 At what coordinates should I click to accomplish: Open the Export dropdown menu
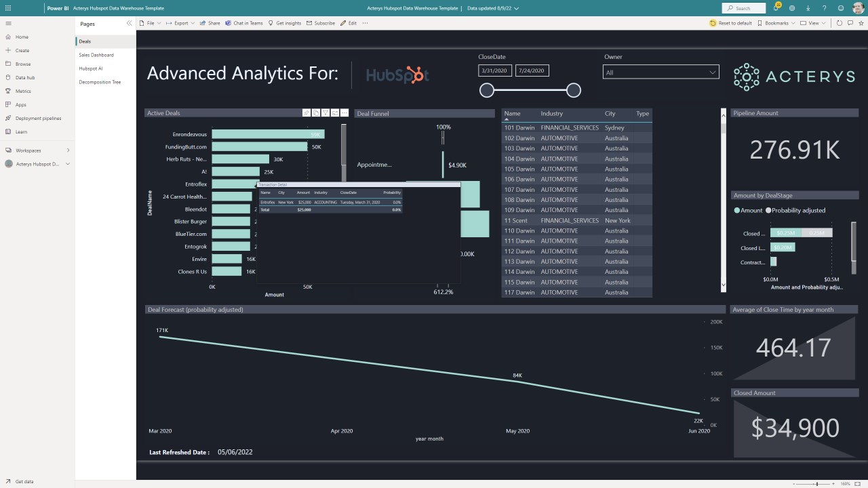point(180,23)
